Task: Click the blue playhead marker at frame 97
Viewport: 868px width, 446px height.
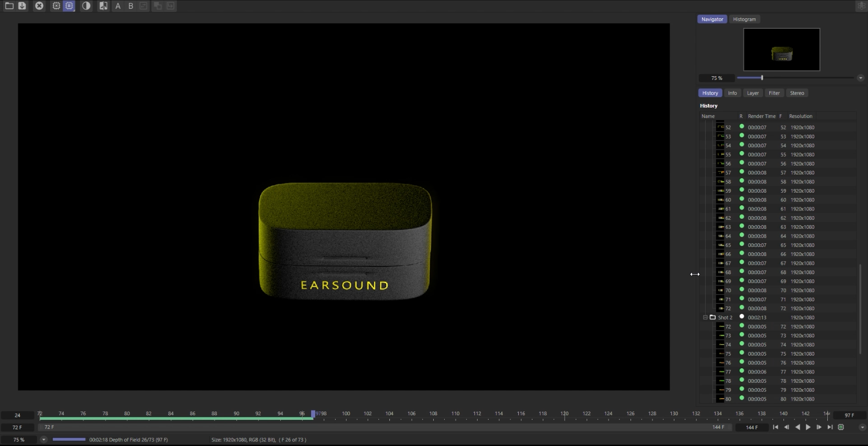Action: click(x=313, y=414)
